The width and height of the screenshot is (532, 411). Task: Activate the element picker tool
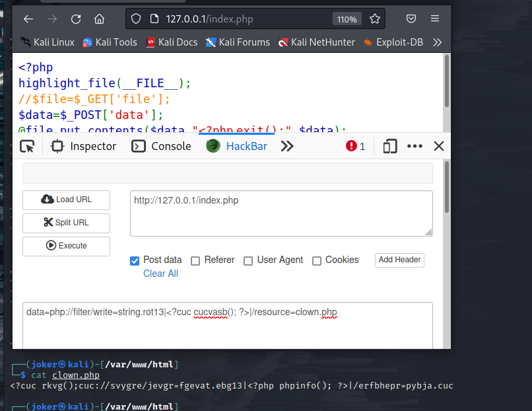(27, 147)
